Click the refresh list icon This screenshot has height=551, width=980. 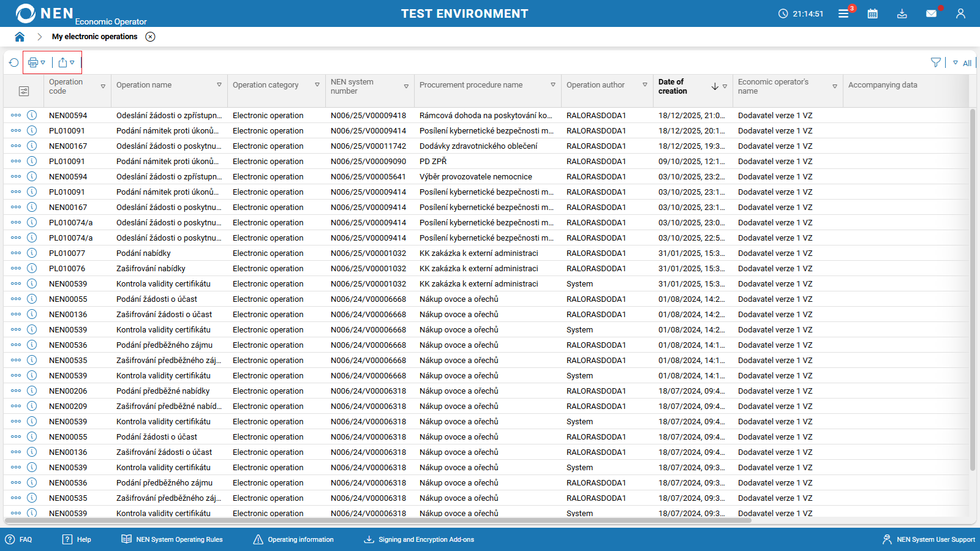coord(13,62)
